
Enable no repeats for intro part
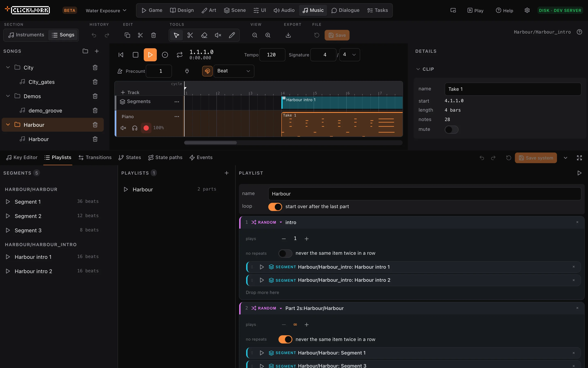pyautogui.click(x=285, y=253)
